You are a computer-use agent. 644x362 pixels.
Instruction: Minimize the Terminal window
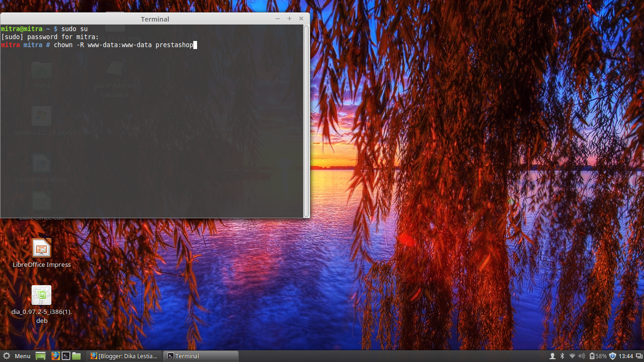click(278, 19)
